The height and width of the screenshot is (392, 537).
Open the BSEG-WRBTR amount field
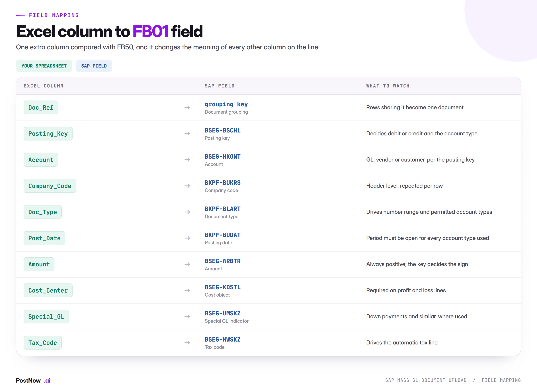(222, 261)
